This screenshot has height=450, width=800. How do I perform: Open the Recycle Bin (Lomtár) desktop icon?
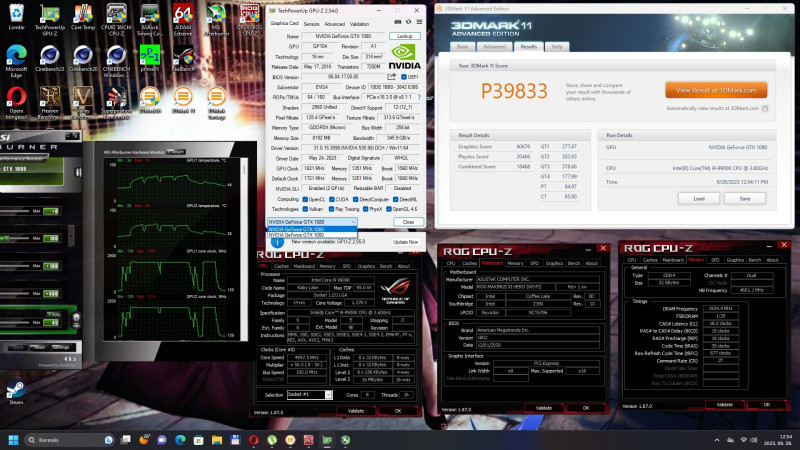click(x=16, y=16)
